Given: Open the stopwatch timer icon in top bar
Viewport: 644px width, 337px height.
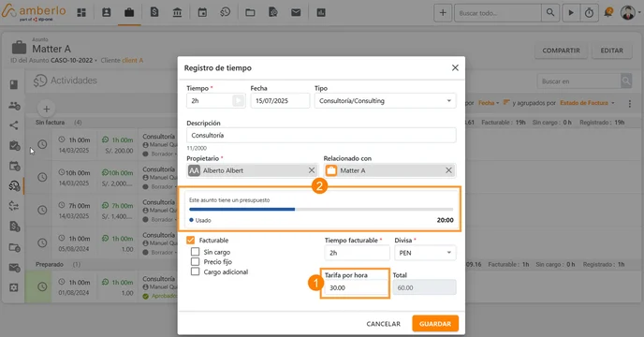Looking at the screenshot, I should (589, 13).
